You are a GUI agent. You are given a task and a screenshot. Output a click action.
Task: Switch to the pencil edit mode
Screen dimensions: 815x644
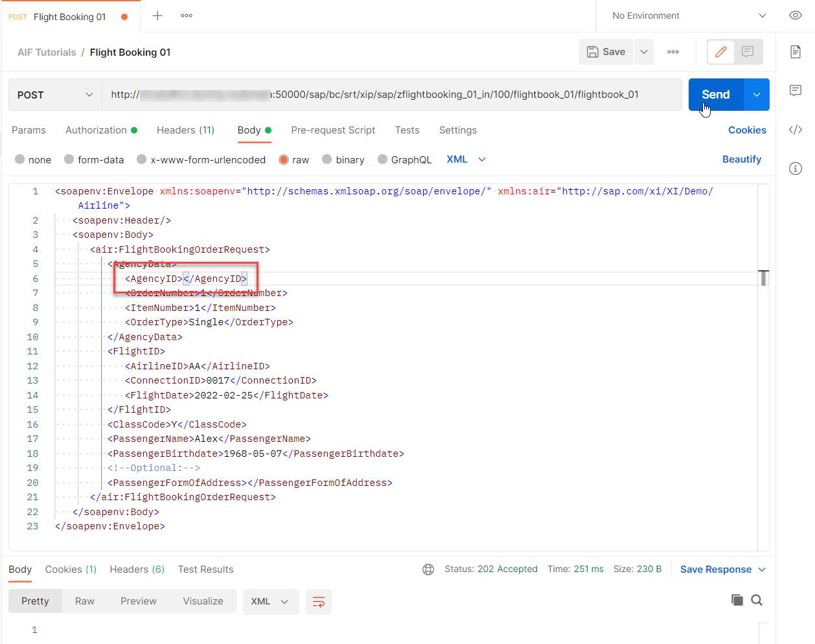721,52
